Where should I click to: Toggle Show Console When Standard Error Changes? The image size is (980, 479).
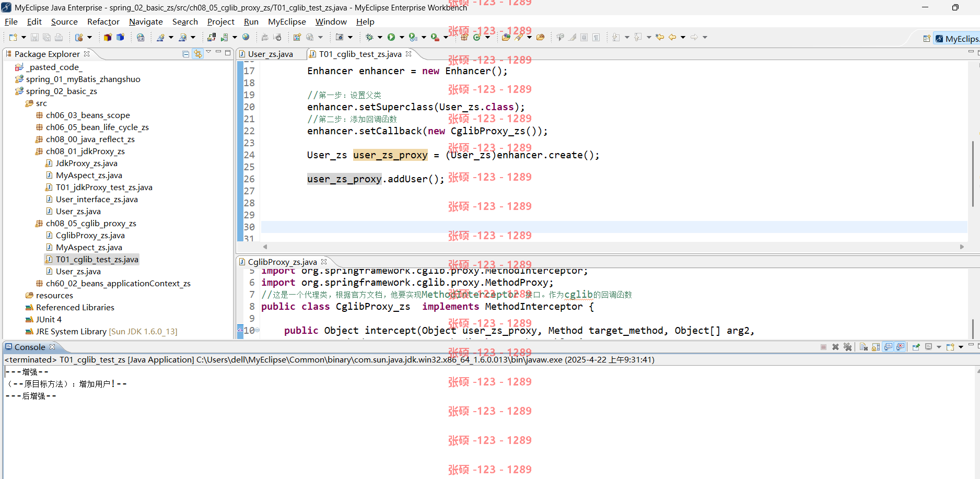(x=900, y=347)
